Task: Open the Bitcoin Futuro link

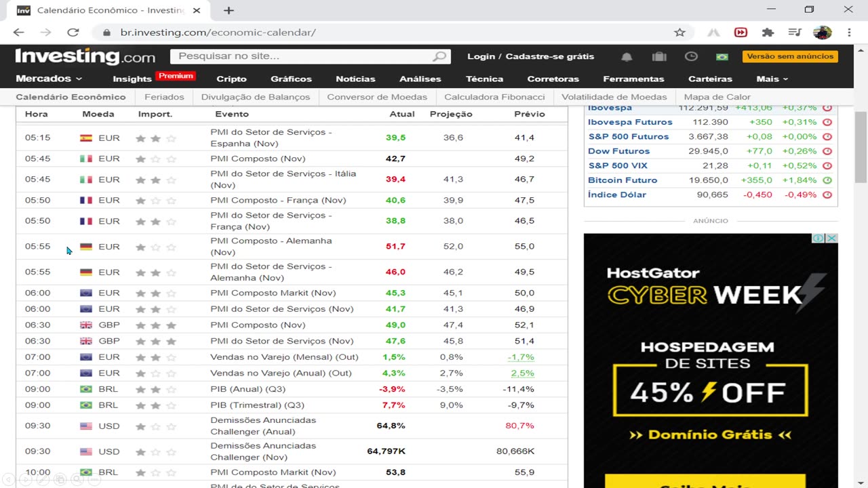Action: (x=623, y=180)
